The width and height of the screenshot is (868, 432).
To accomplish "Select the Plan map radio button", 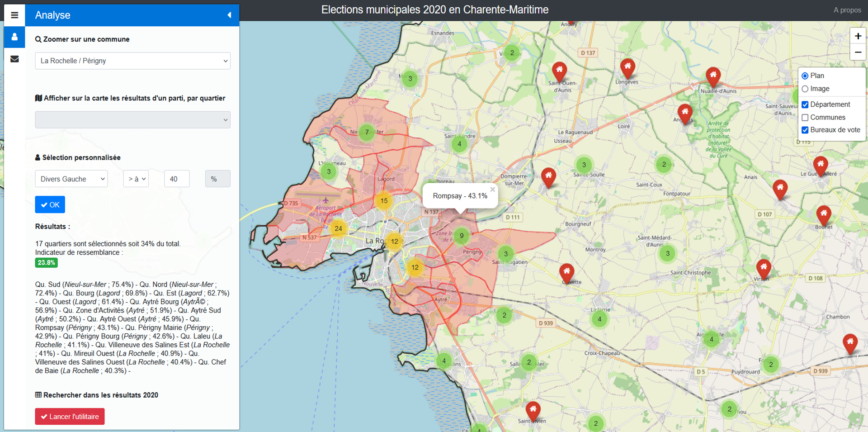I will pyautogui.click(x=805, y=76).
